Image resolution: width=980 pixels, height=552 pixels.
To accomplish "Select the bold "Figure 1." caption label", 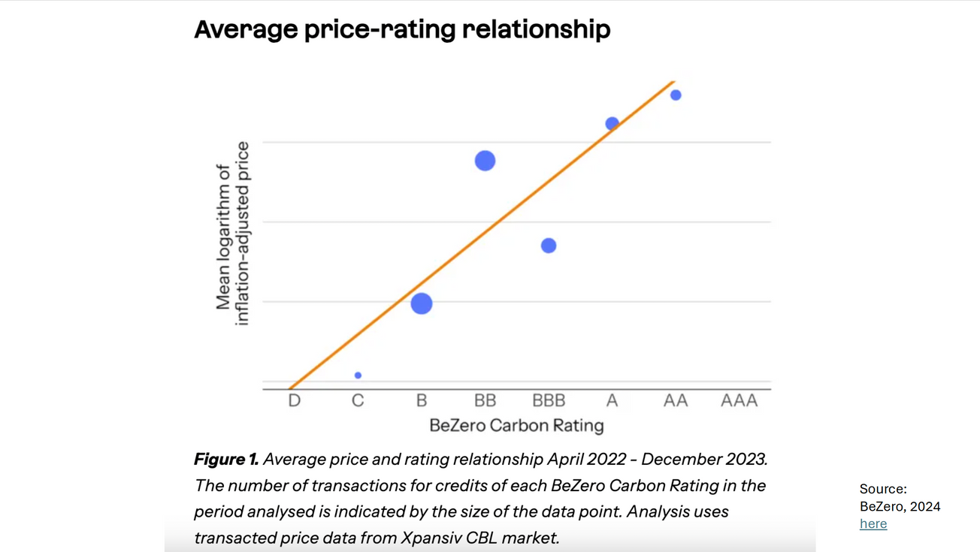I will pos(226,459).
